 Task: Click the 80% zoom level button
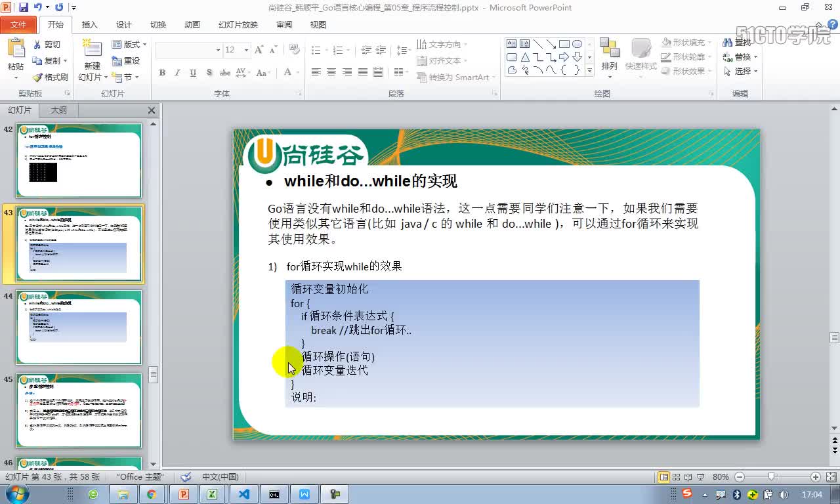721,477
